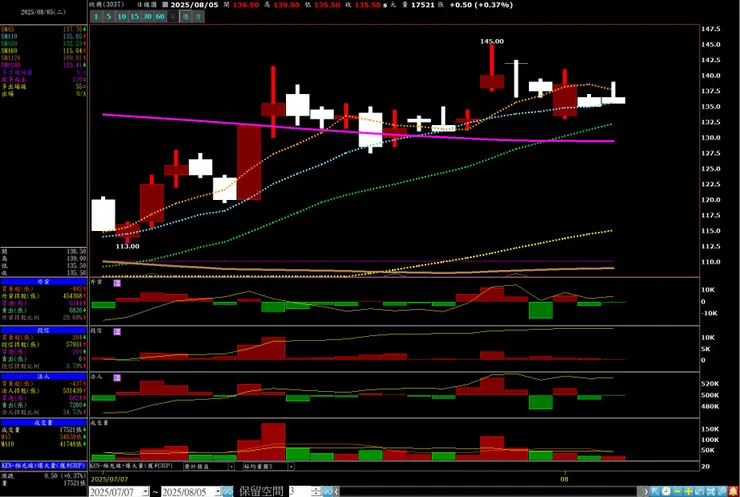Choose the 60-minute timeframe button
This screenshot has width=740, height=497.
tap(160, 17)
